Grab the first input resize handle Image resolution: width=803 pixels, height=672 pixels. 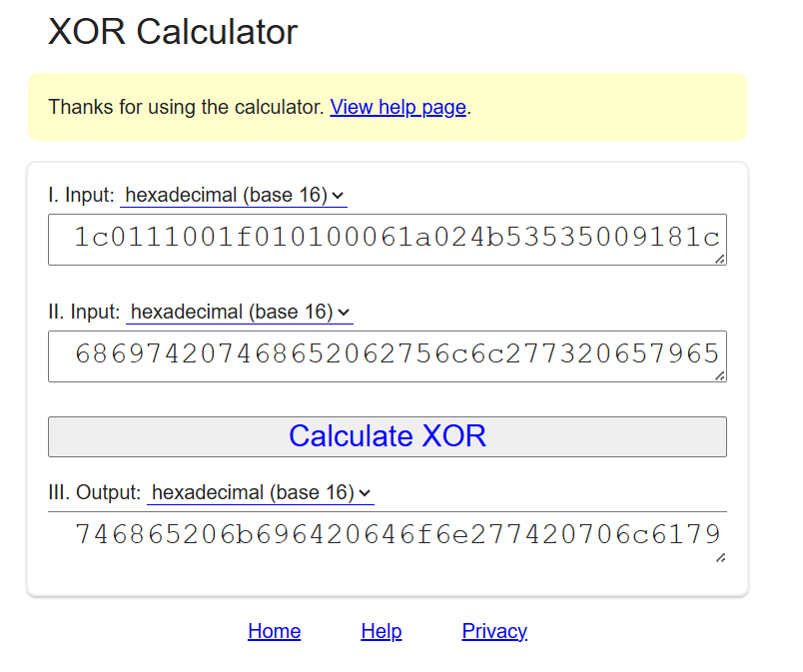point(720,259)
